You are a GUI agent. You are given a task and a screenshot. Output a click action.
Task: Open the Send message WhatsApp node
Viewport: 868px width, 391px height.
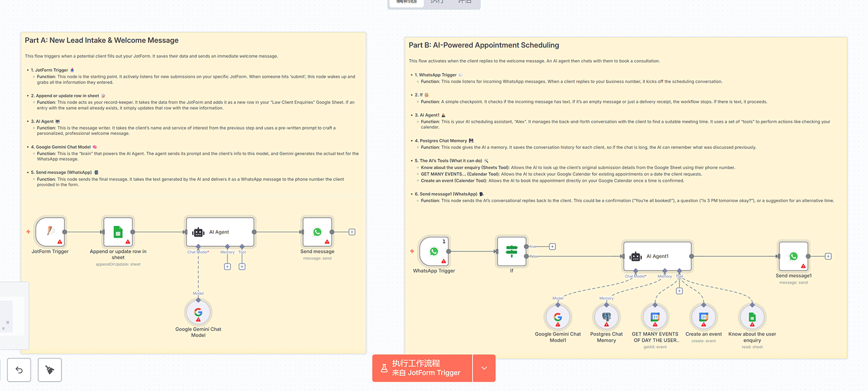pos(317,232)
